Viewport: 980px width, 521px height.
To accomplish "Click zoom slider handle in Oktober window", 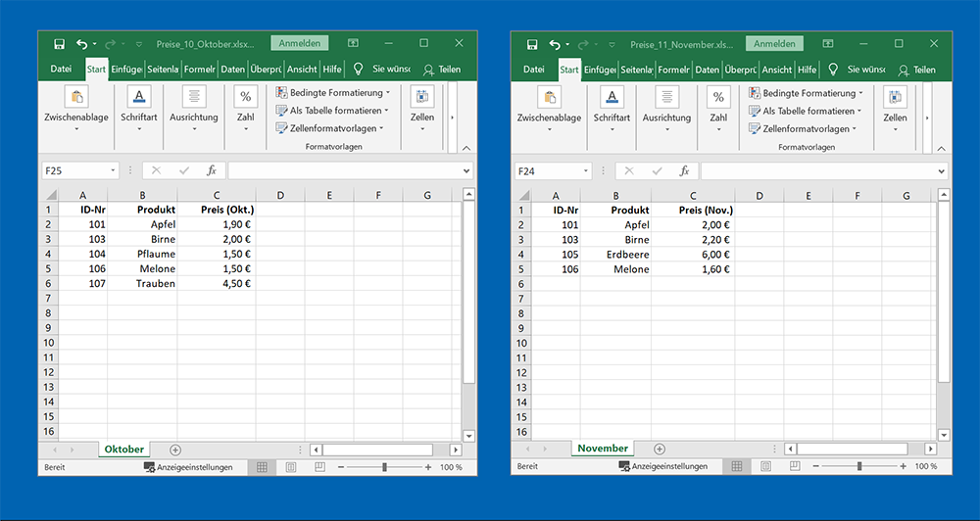I will (x=384, y=467).
